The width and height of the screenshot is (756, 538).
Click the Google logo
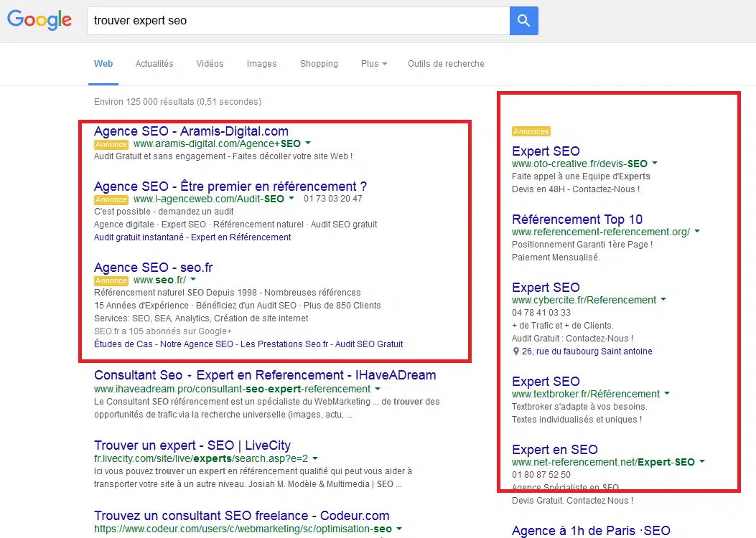click(39, 20)
